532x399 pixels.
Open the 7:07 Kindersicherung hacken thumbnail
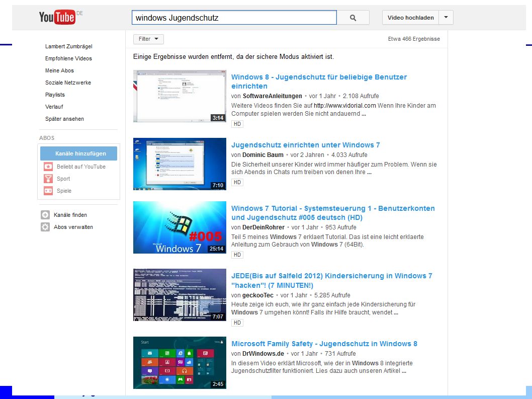[x=180, y=295]
